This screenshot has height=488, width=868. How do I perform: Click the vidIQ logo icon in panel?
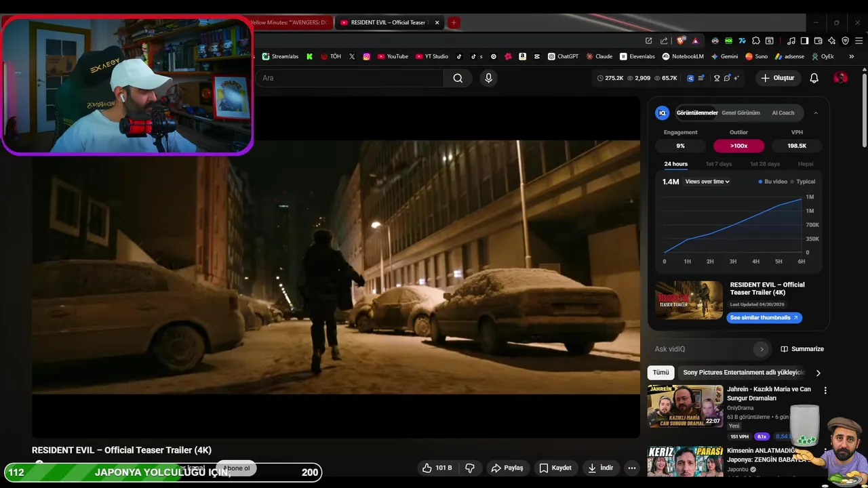(x=663, y=113)
